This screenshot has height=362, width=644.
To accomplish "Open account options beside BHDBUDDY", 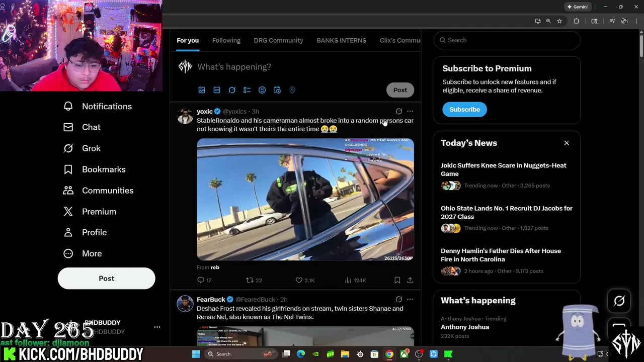I will 157,327.
